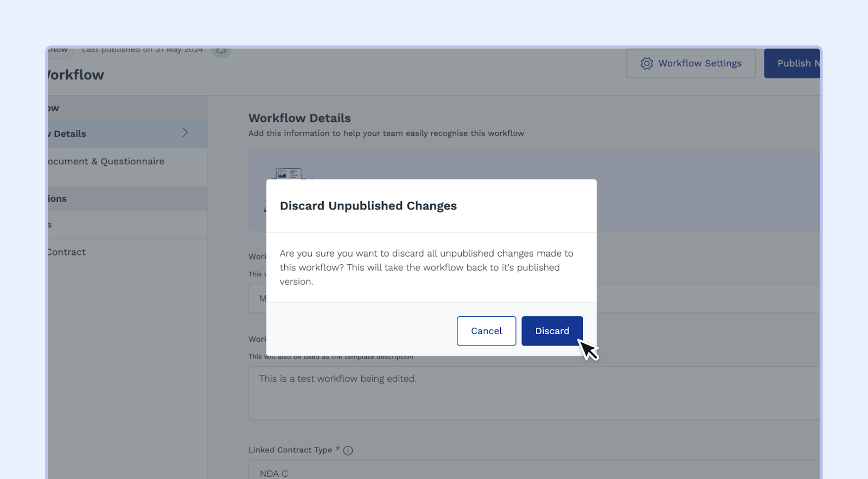Image resolution: width=868 pixels, height=479 pixels.
Task: Select the Details sidebar tab
Action: (x=69, y=134)
